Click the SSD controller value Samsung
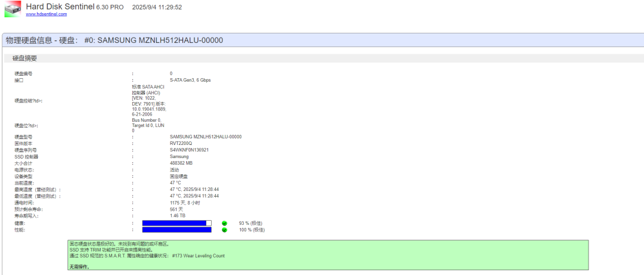Viewport: 644px width, 275px height. [x=179, y=157]
